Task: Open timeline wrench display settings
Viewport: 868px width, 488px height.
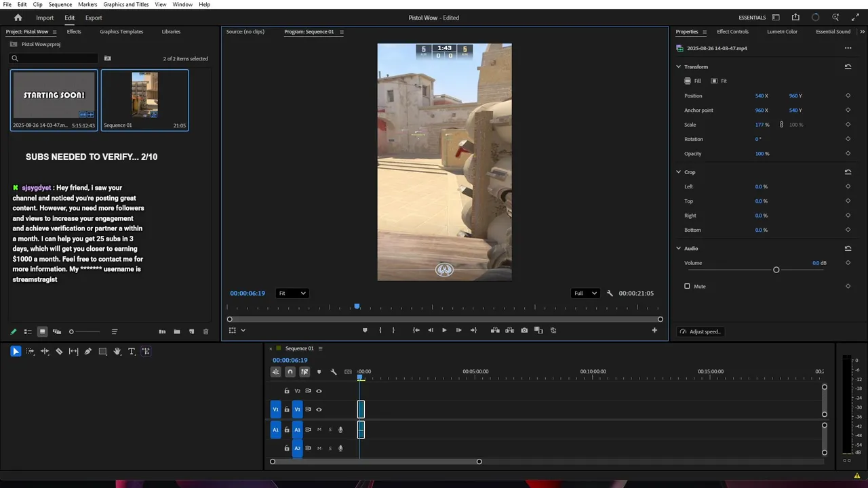Action: click(x=334, y=371)
